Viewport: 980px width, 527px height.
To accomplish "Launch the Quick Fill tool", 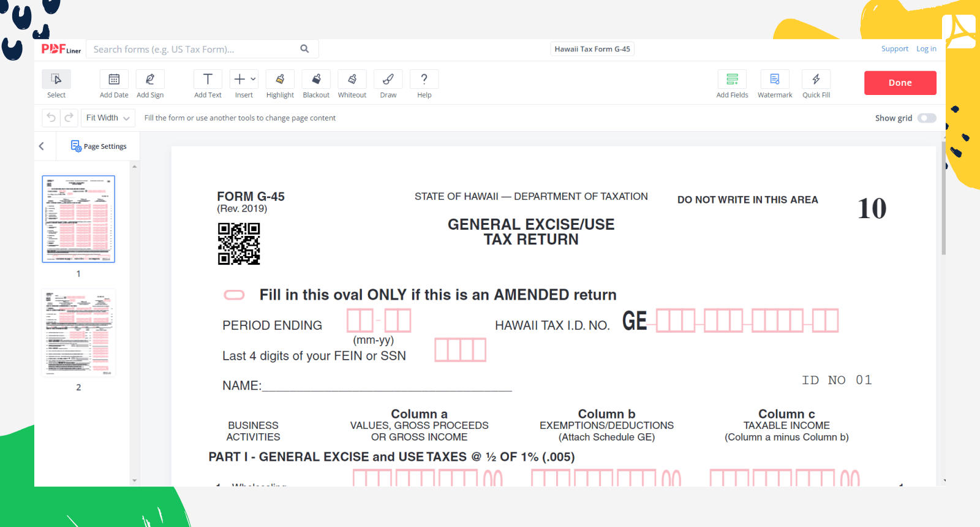I will 816,84.
